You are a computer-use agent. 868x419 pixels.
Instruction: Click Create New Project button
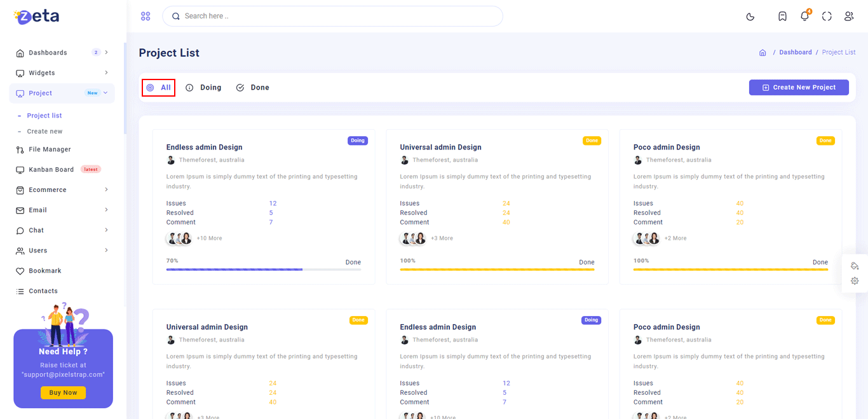click(x=799, y=88)
